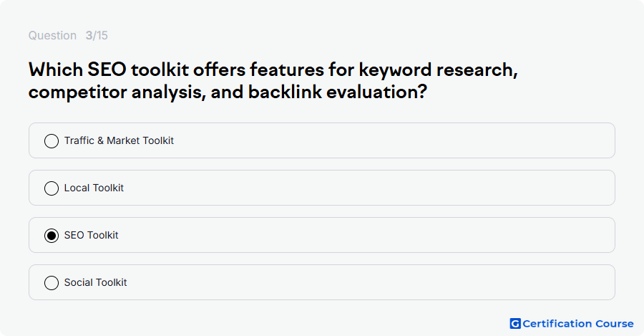
Task: Click the 'Traffic & Market Toolkit' label text
Action: click(119, 140)
